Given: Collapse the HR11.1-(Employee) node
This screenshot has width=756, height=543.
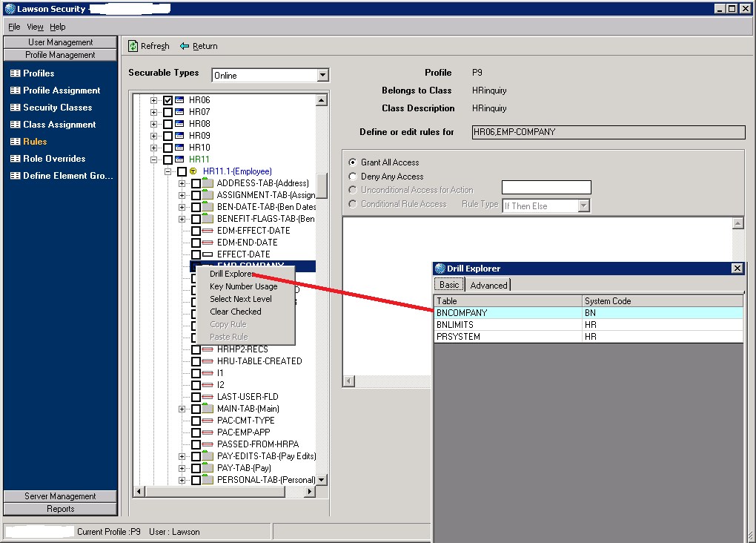Looking at the screenshot, I should 168,171.
